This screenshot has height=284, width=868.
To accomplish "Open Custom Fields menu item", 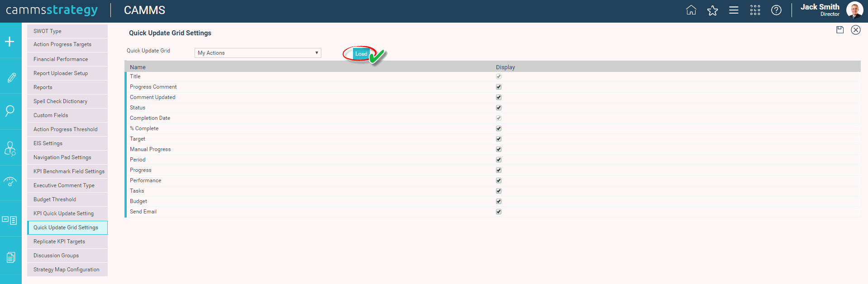I will tap(67, 115).
